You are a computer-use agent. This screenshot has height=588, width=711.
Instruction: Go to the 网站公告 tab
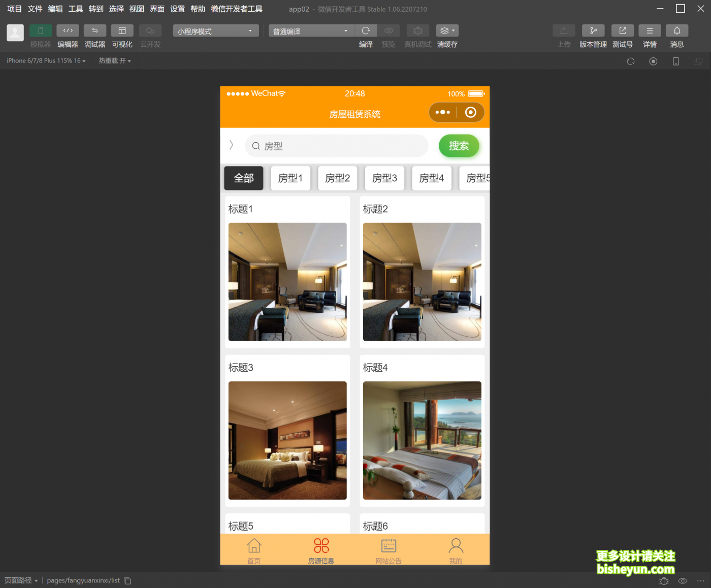coord(389,550)
